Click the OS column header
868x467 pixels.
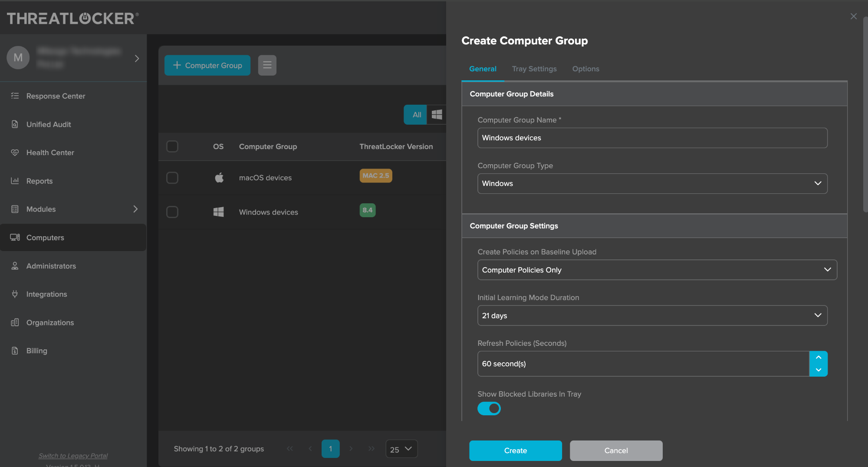[x=218, y=146]
